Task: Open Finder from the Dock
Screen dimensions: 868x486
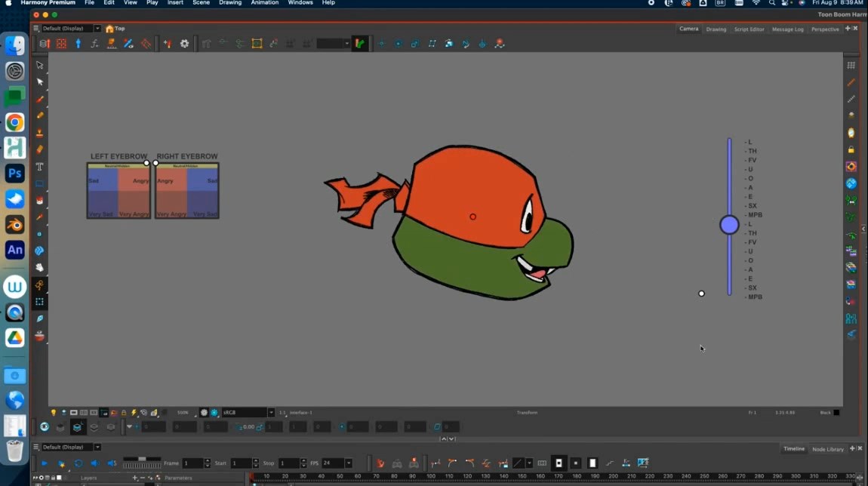Action: point(15,46)
